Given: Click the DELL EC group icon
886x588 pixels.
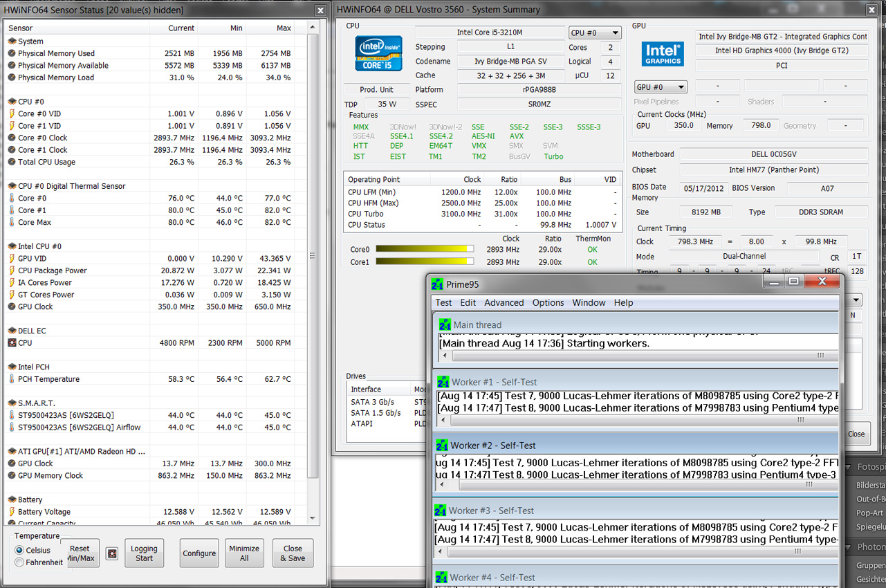Looking at the screenshot, I should click(x=12, y=331).
